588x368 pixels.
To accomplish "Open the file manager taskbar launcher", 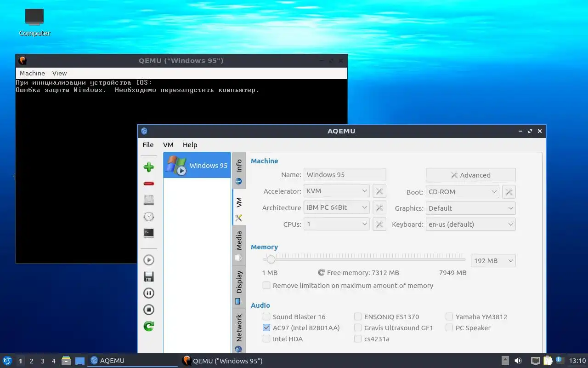I will point(66,361).
